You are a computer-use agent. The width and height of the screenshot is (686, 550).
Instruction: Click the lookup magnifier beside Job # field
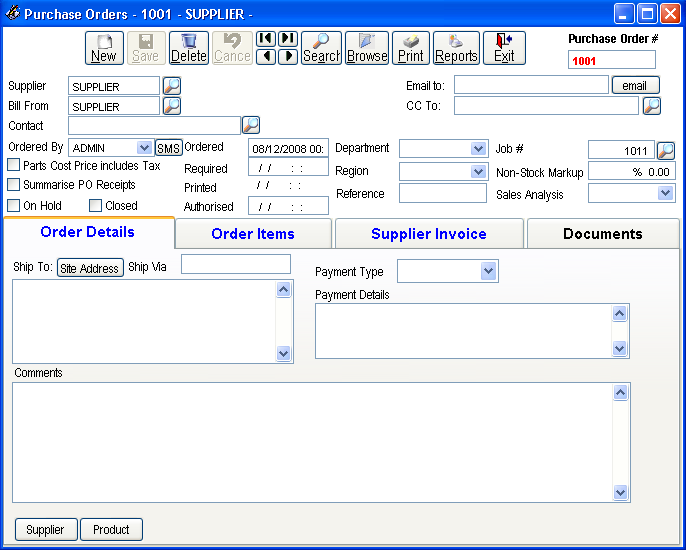(x=666, y=150)
